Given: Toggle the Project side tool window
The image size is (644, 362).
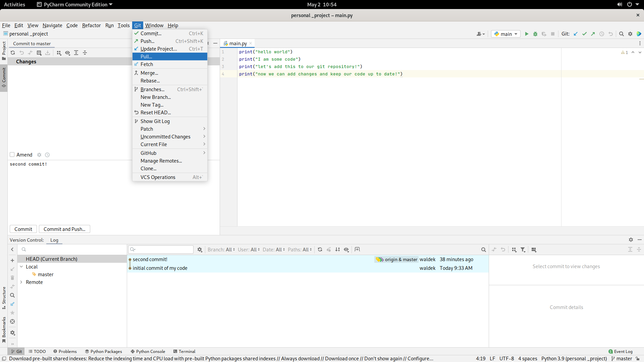Looking at the screenshot, I should click(x=4, y=51).
